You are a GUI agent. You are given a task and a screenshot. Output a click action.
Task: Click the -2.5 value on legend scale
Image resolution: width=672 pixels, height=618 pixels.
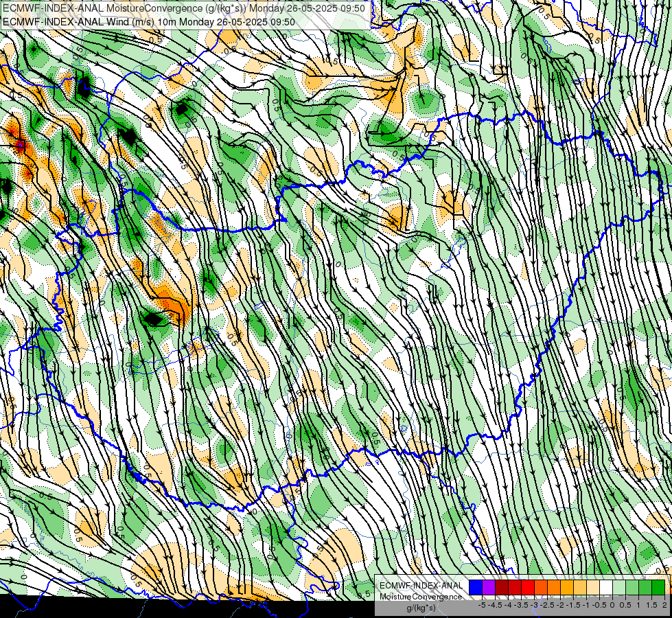click(x=547, y=605)
